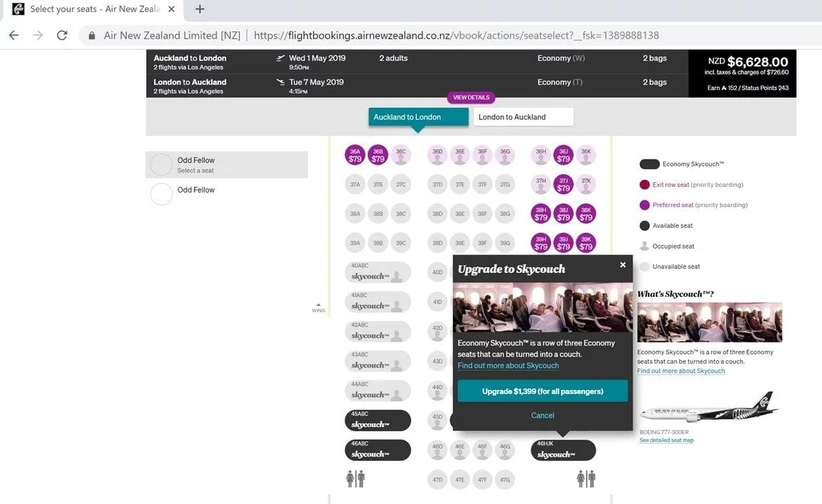The height and width of the screenshot is (504, 822).
Task: Select first passenger Odd Fellow
Action: (x=227, y=165)
